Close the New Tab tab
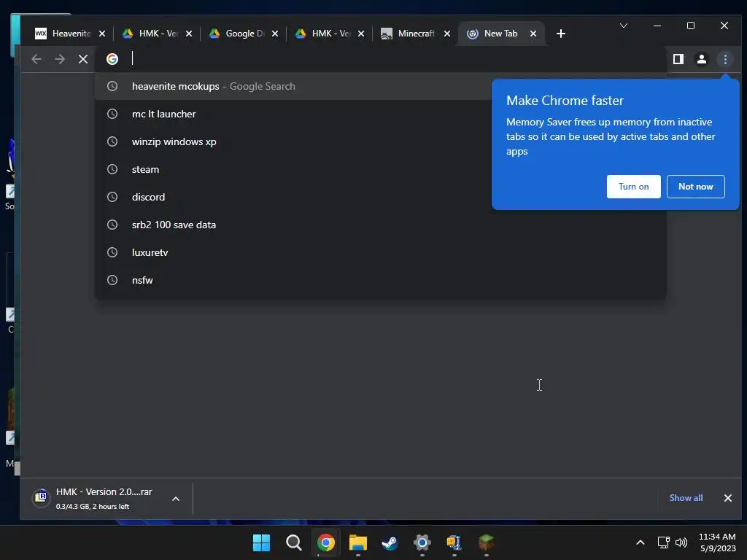 click(x=533, y=34)
